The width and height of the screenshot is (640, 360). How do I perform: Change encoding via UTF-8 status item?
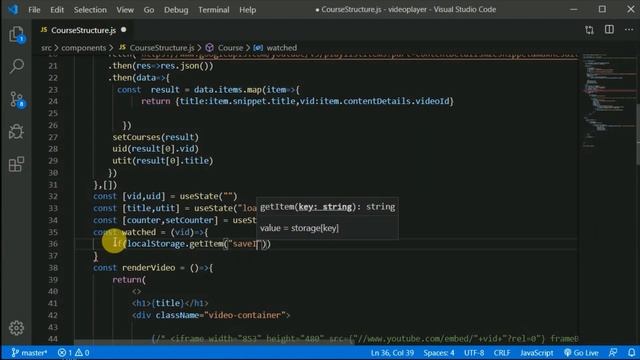[x=474, y=353]
